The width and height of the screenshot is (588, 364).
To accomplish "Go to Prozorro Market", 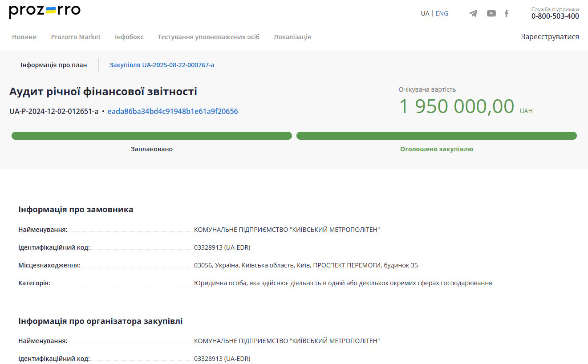I will 76,37.
